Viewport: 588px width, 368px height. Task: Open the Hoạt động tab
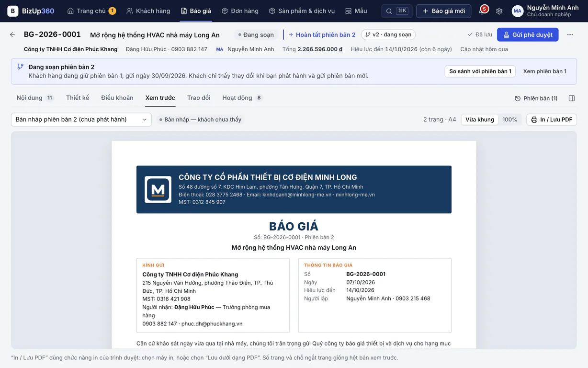(242, 98)
